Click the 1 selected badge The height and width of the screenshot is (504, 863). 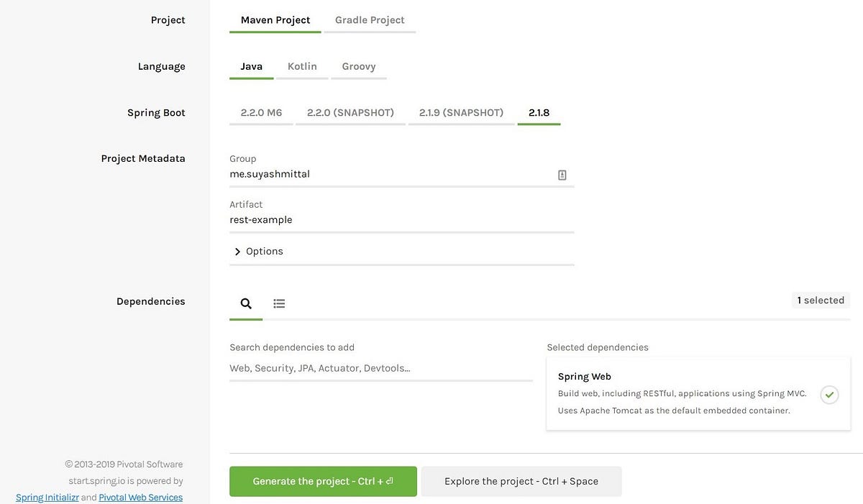pos(821,300)
